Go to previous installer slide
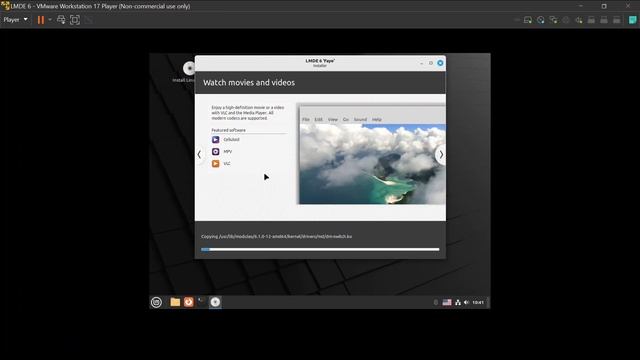The width and height of the screenshot is (640, 360). click(199, 155)
